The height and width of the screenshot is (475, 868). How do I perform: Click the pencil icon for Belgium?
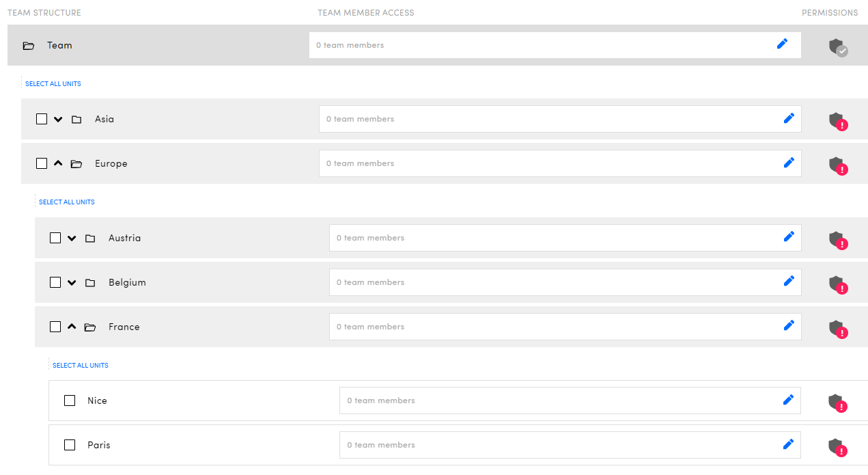click(x=789, y=281)
